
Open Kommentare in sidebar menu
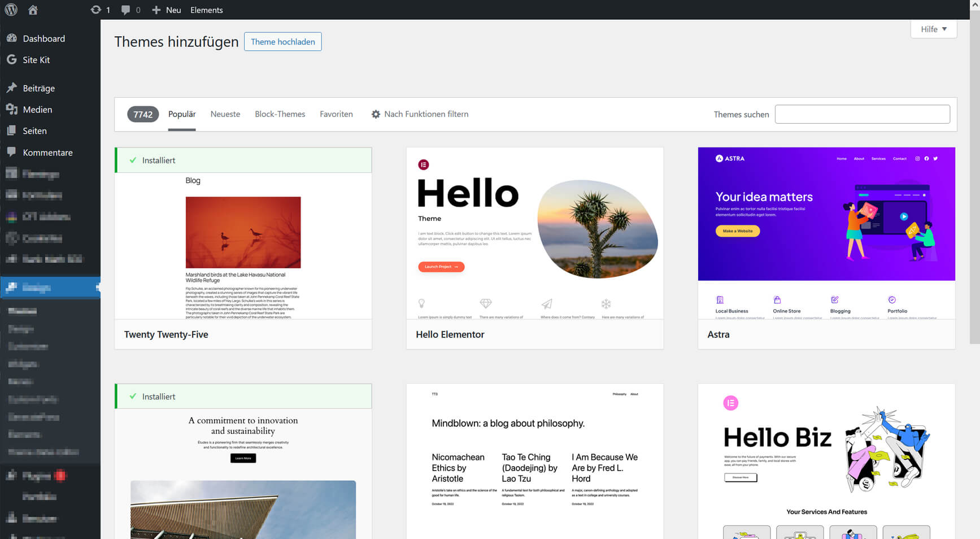pos(47,153)
